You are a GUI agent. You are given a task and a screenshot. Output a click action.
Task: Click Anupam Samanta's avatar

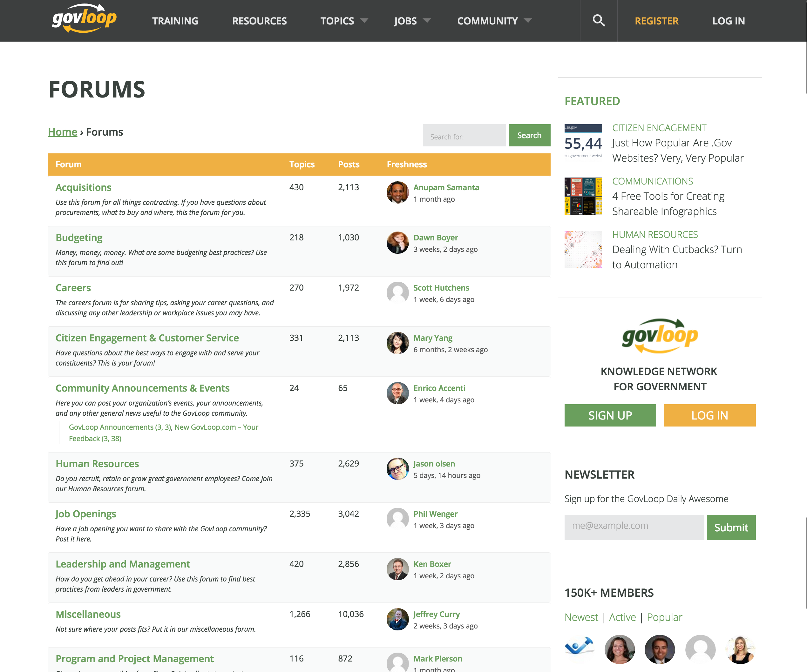(397, 192)
